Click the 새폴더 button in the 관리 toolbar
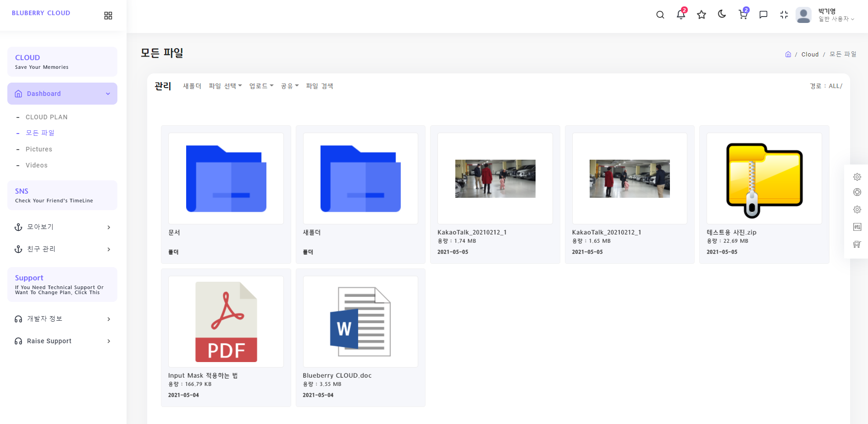868x424 pixels. 192,86
